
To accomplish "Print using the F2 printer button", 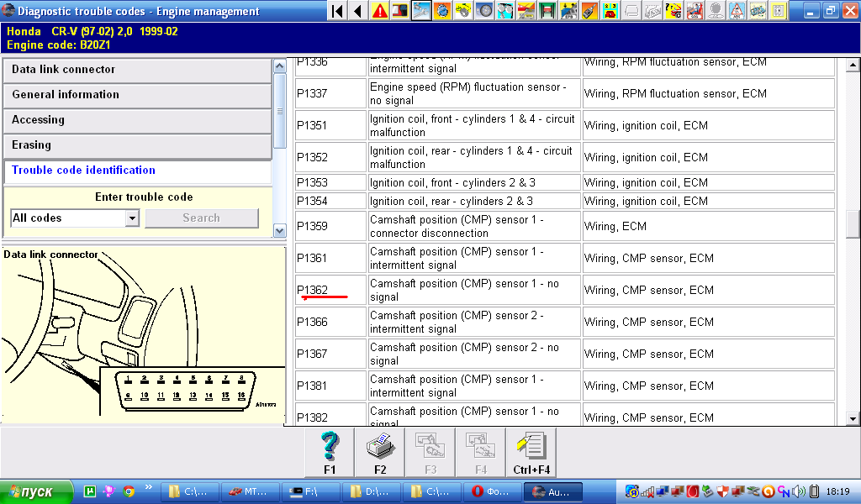I will [x=380, y=453].
